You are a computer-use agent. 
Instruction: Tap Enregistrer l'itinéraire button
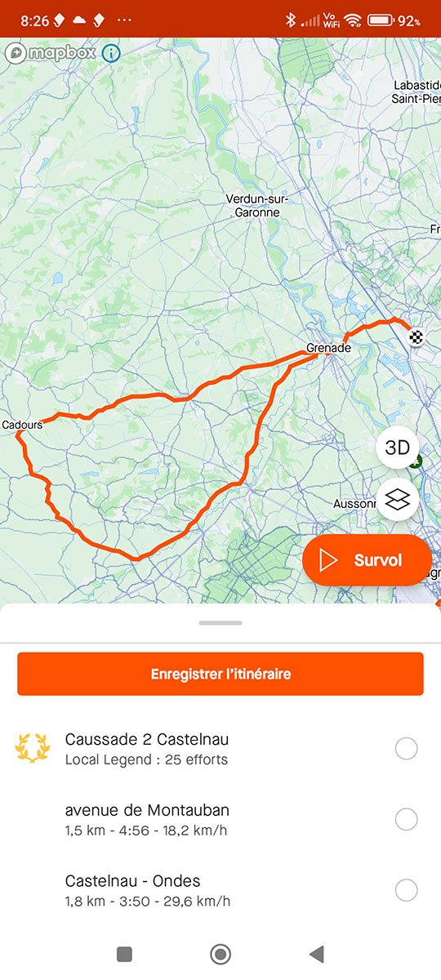tap(220, 674)
